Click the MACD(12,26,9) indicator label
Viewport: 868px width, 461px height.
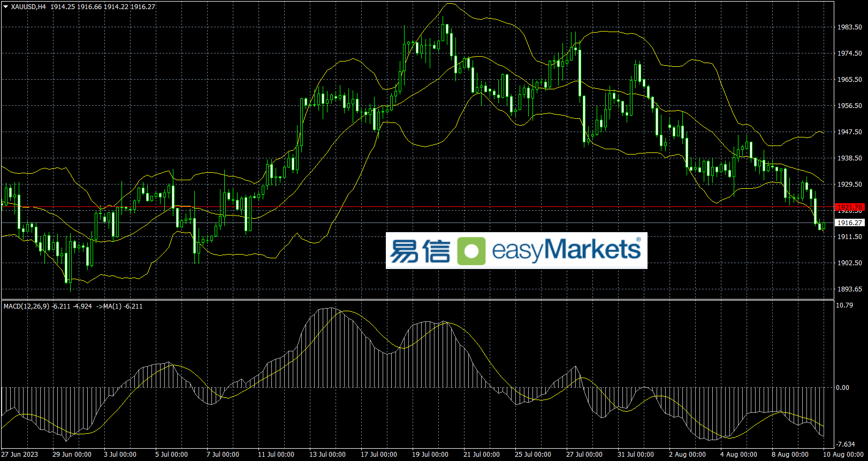[26, 306]
